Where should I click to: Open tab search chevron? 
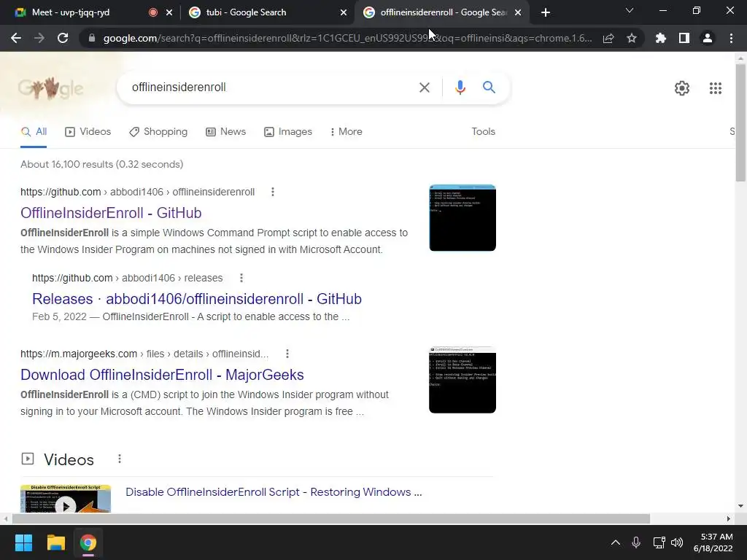[x=630, y=10]
